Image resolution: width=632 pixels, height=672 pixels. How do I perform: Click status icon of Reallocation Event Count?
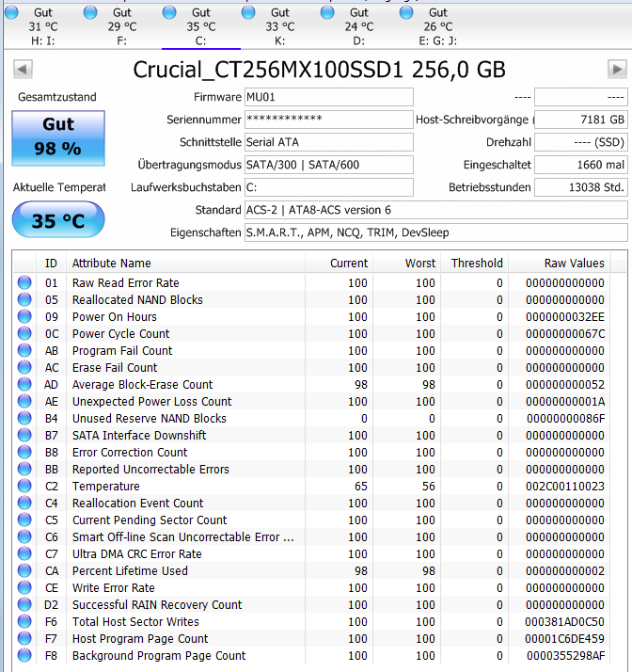coord(24,503)
